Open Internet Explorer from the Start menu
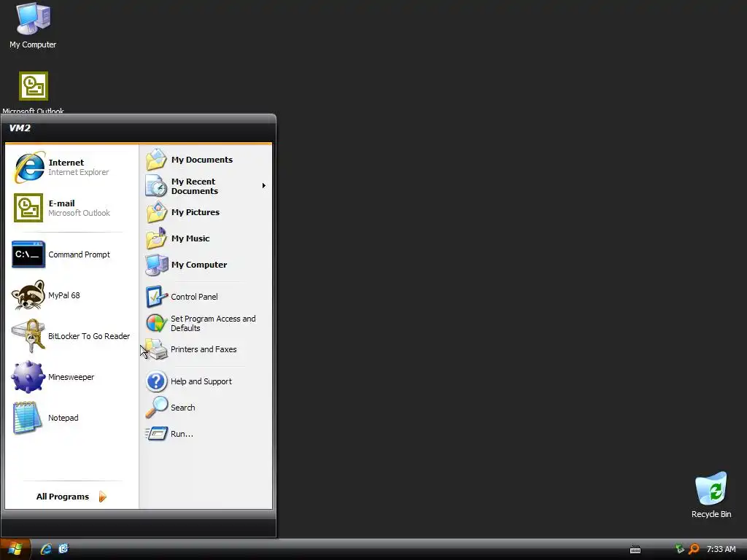Viewport: 747px width, 560px height. pyautogui.click(x=71, y=167)
